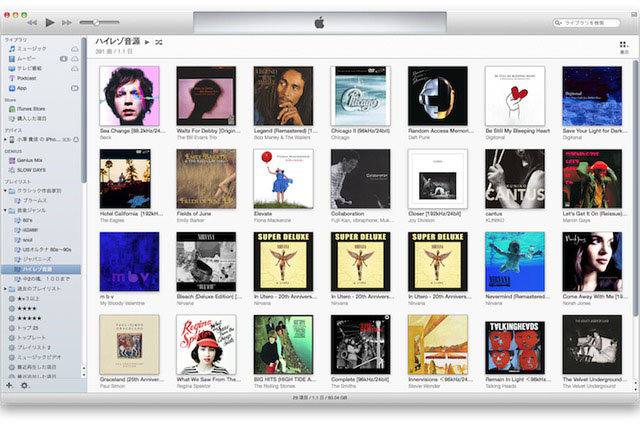Click the volume slider knob
Viewport: 640px width, 425px height.
[x=95, y=22]
